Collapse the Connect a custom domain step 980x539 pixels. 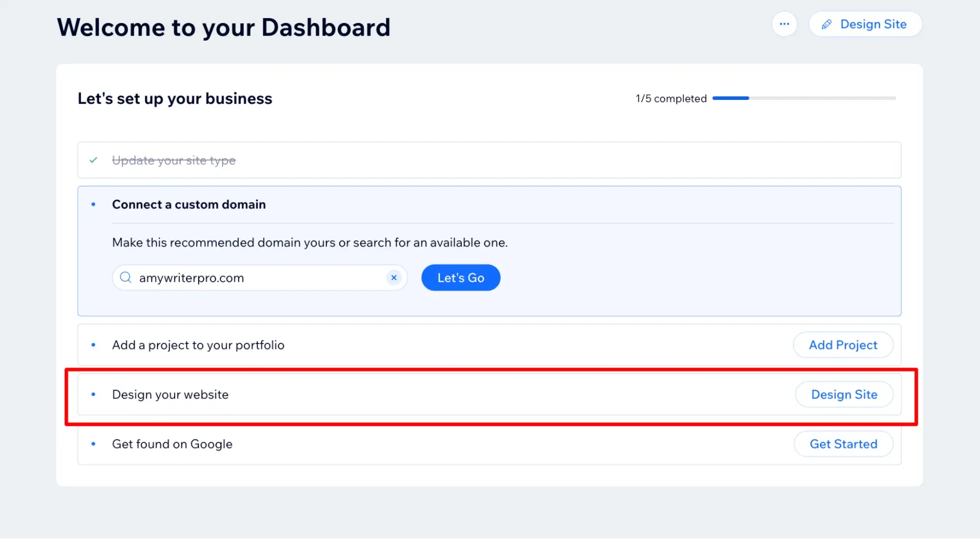point(189,204)
